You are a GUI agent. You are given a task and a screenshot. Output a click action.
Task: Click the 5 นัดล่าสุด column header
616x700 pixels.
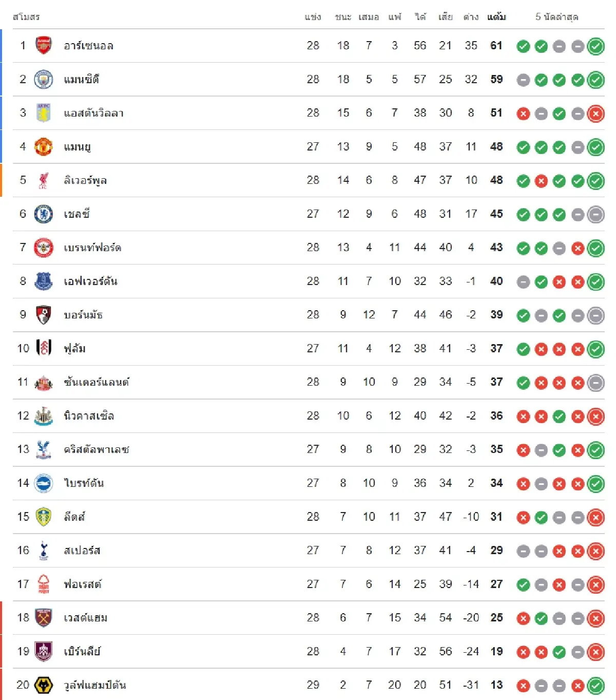[x=557, y=17]
